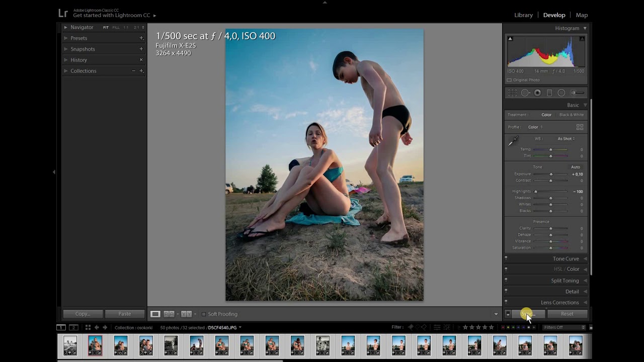Viewport: 644px width, 362px height.
Task: Click the Copy... button
Action: [83, 314]
